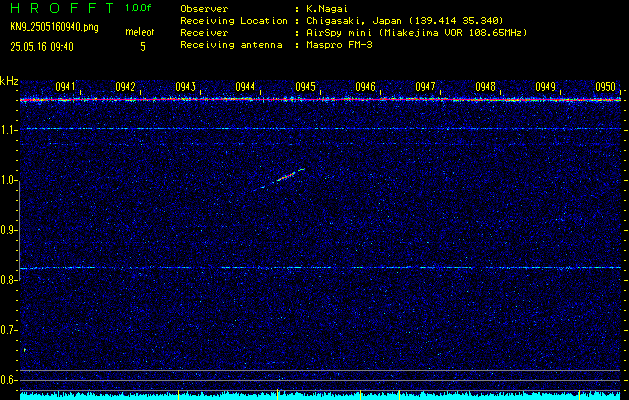Click the 0948 time marker
Screen dimensions: 629x400
(485, 87)
